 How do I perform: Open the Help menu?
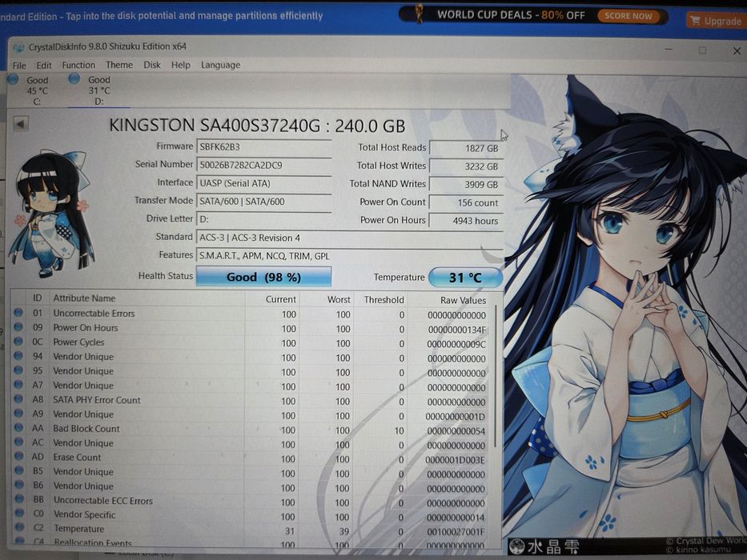(181, 65)
